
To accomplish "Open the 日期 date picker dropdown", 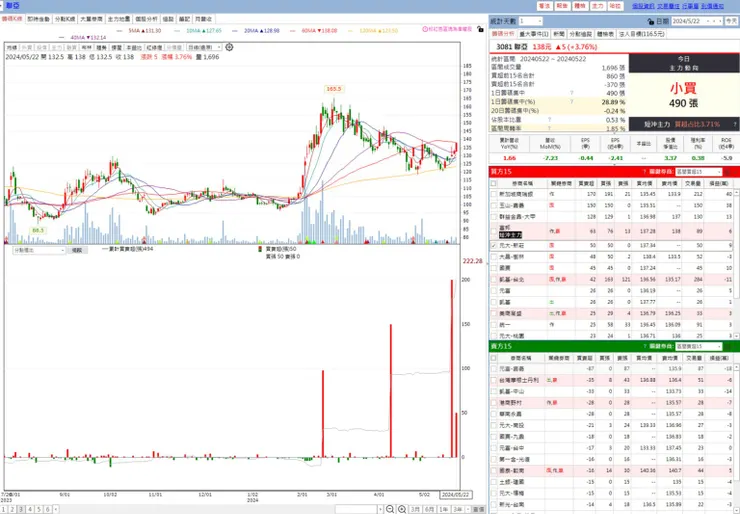I will click(x=708, y=21).
